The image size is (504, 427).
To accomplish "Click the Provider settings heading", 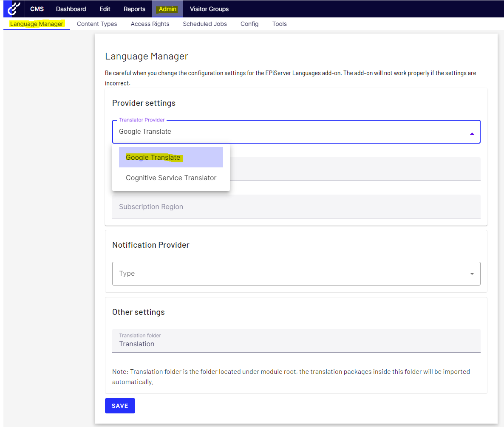I will tap(144, 103).
